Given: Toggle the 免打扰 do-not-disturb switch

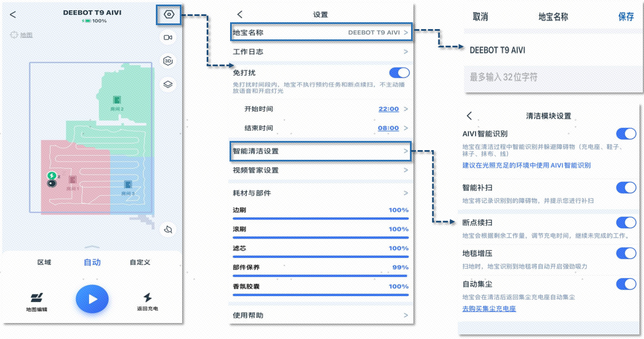Looking at the screenshot, I should [x=399, y=72].
